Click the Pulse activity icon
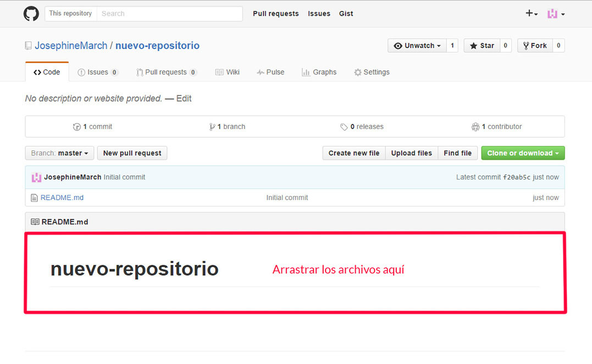 point(259,71)
